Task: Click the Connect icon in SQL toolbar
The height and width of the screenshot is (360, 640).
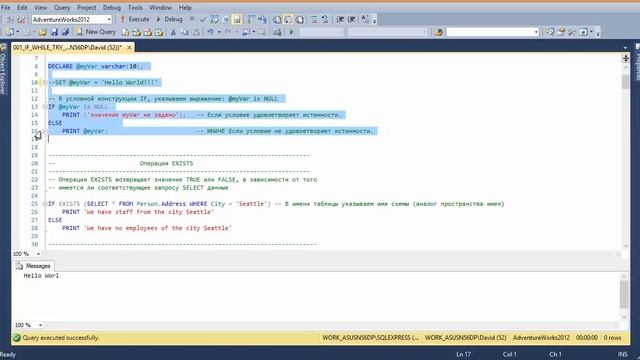Action: tap(9, 19)
